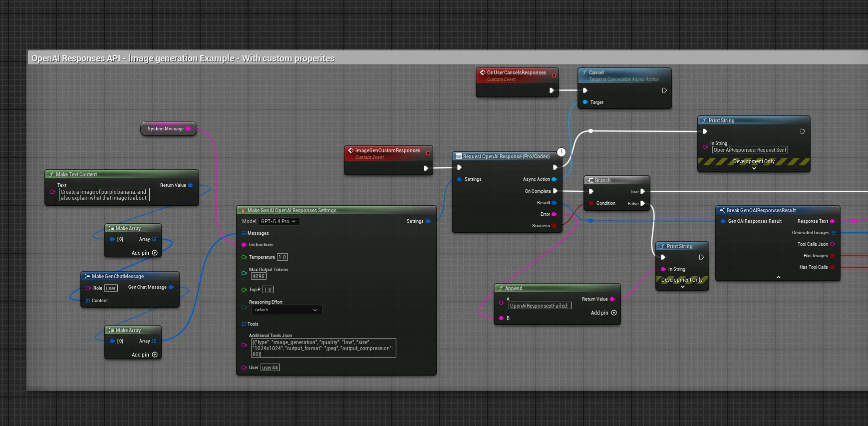Click the Tool Calls Json output pin
This screenshot has width=868, height=426.
point(832,244)
